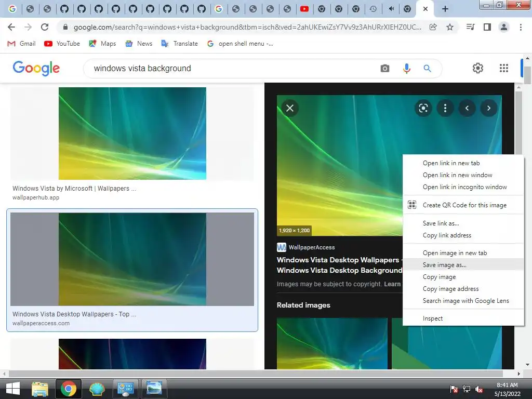Go to next image in preview
This screenshot has width=532, height=399.
tap(488, 108)
